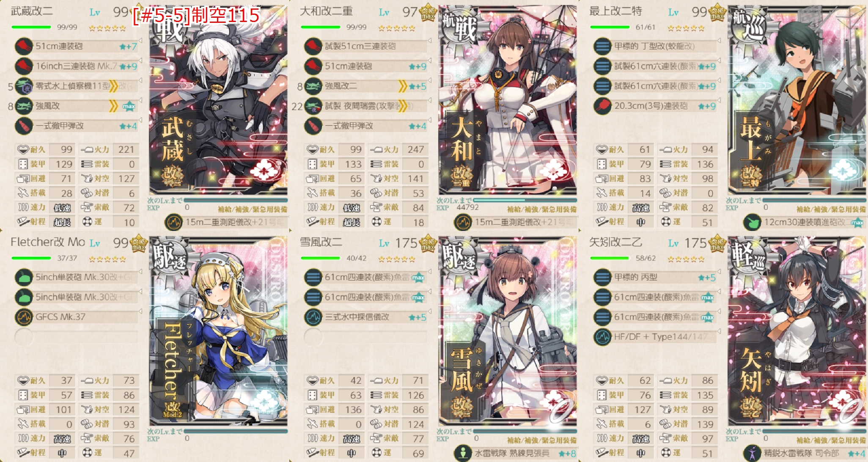Click the small arrow right of Fletcher's GFCS Mk.37 slot

[140, 311]
